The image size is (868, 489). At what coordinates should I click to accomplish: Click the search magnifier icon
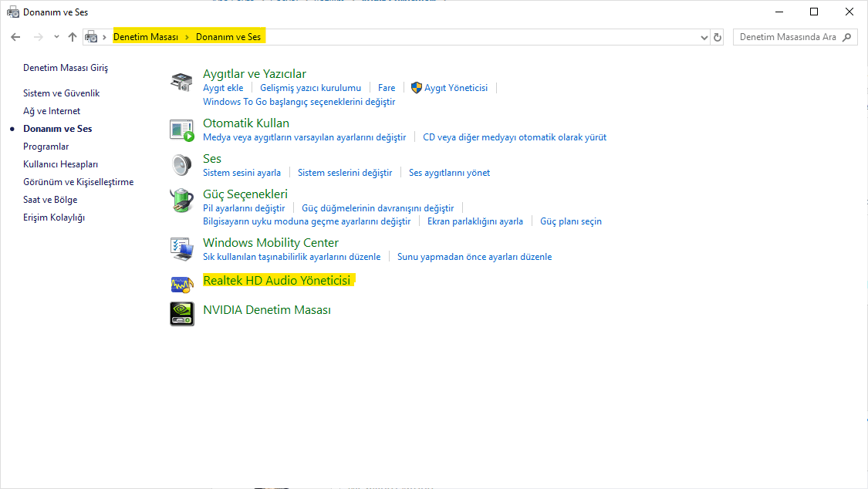point(846,37)
